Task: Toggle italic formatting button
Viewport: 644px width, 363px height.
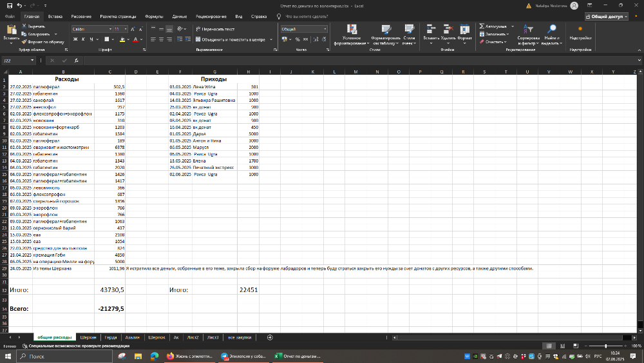Action: pyautogui.click(x=83, y=39)
